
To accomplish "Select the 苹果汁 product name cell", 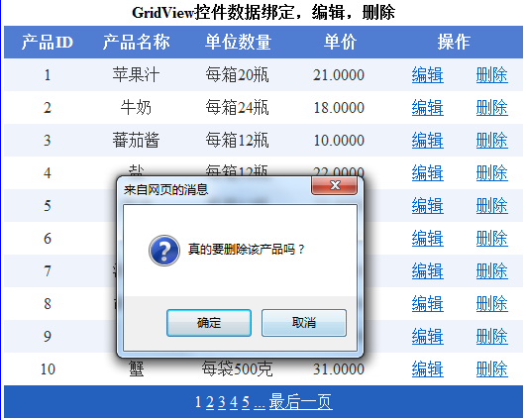I will tap(136, 75).
